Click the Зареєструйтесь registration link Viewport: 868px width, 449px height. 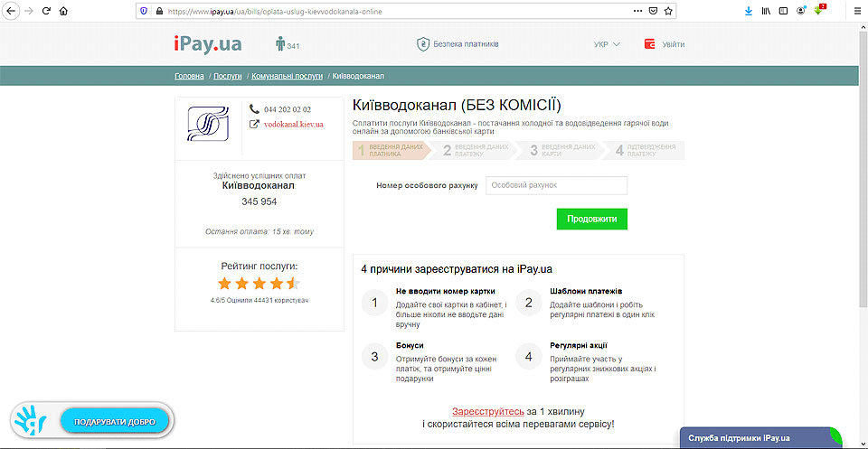pos(488,411)
